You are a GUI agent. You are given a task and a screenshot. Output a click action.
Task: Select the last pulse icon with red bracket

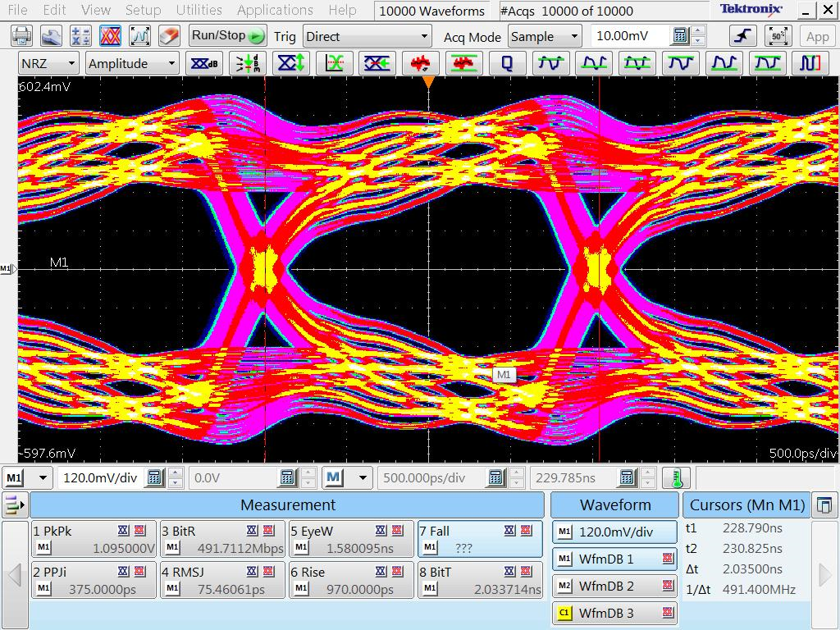point(810,63)
